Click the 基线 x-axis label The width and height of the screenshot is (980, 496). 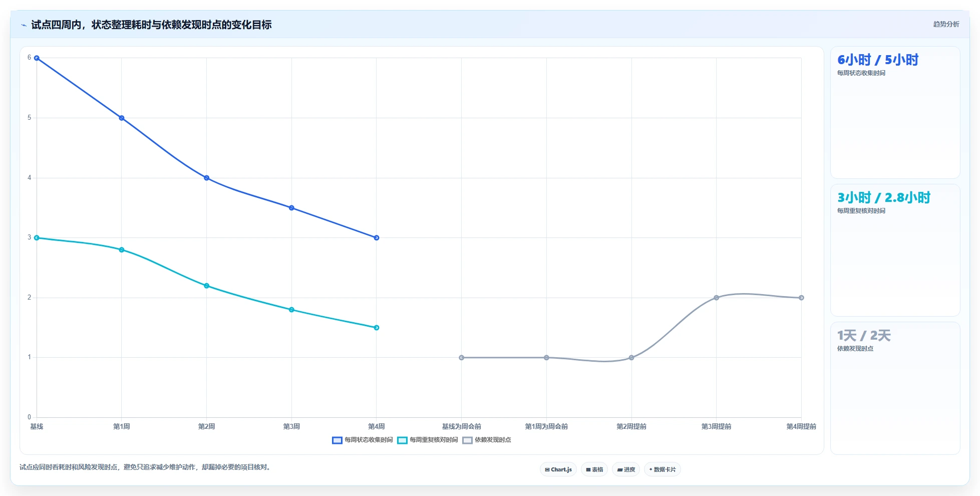(x=37, y=426)
